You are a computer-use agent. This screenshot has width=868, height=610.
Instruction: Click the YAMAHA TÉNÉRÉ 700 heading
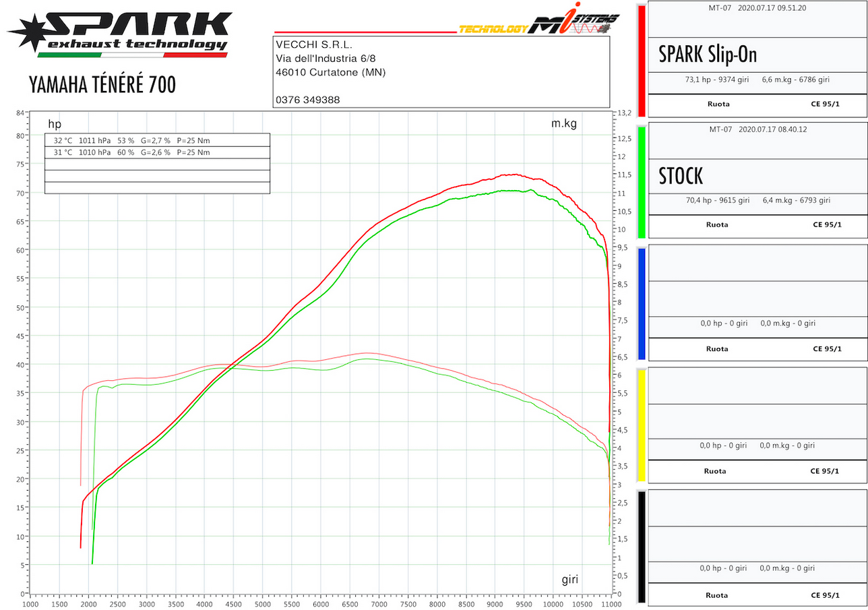pos(102,84)
